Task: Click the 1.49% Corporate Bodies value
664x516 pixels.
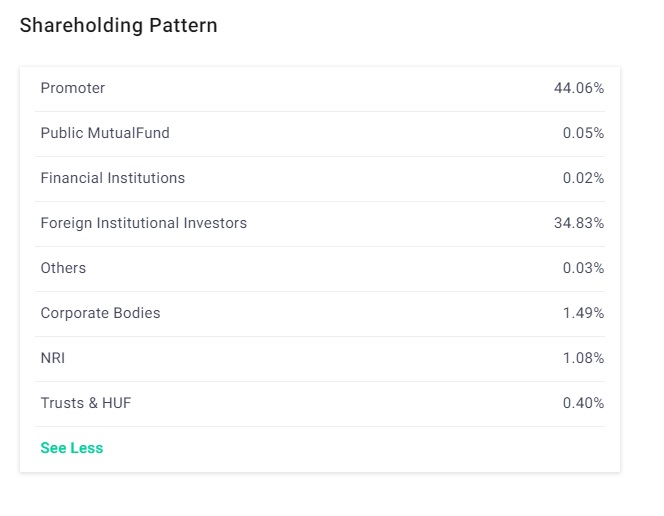Action: point(583,313)
